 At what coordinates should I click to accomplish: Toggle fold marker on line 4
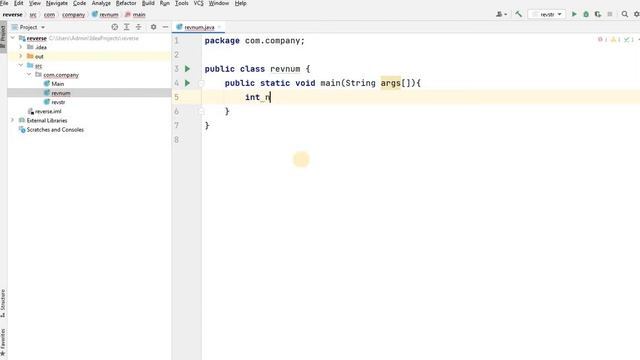coord(201,83)
